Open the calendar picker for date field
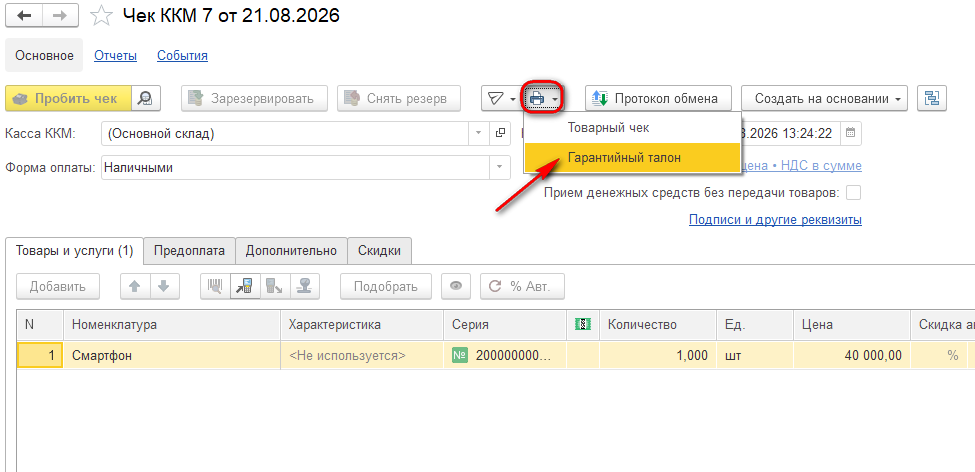This screenshot has height=472, width=975. pyautogui.click(x=851, y=133)
